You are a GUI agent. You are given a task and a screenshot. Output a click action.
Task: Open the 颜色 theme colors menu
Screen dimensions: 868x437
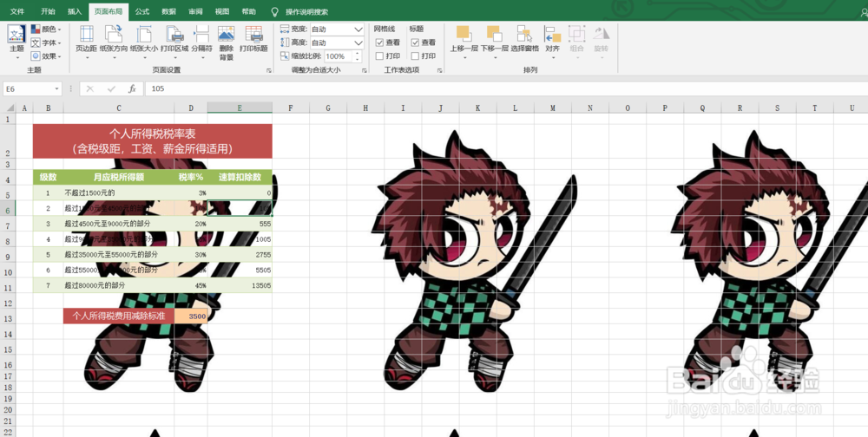tap(46, 29)
